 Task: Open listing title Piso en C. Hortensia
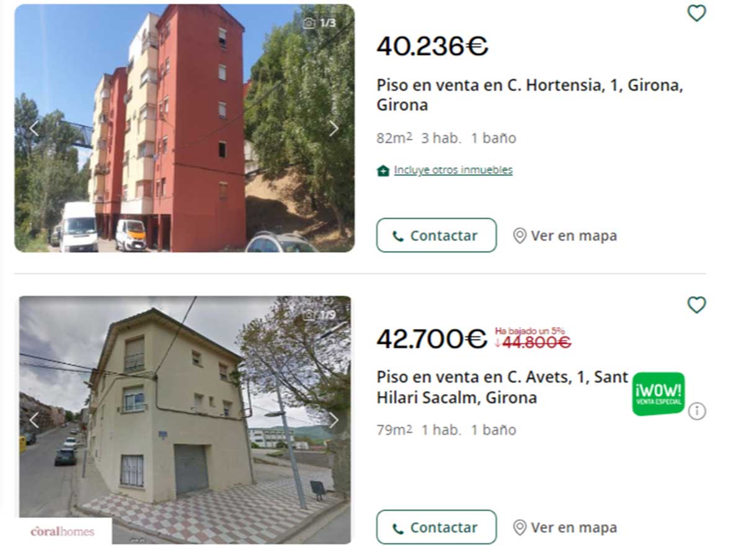click(530, 95)
